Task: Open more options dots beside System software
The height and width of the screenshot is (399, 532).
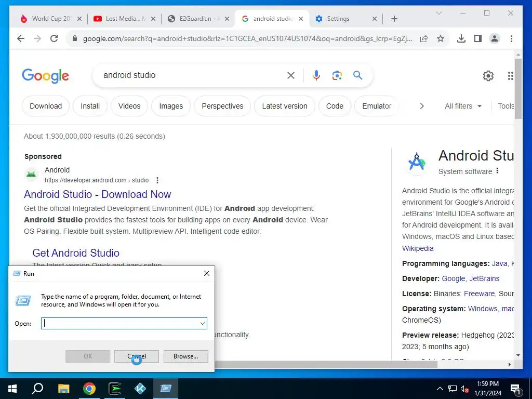Action: click(x=497, y=170)
